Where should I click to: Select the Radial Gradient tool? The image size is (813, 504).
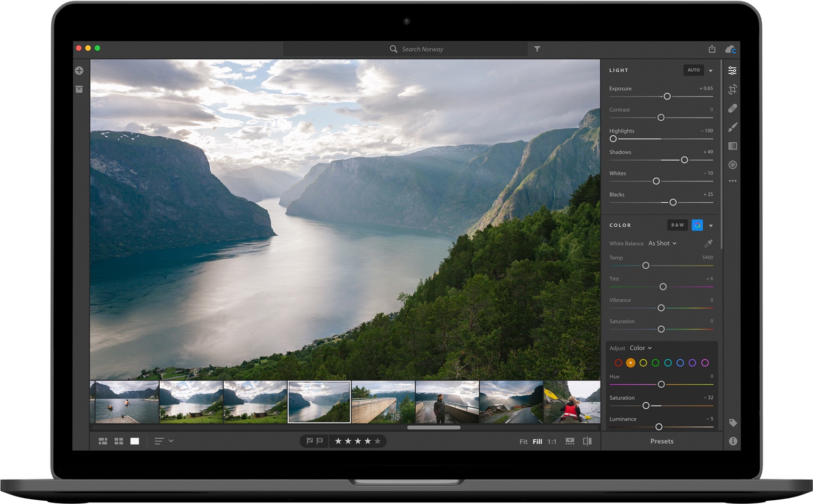coord(733,164)
